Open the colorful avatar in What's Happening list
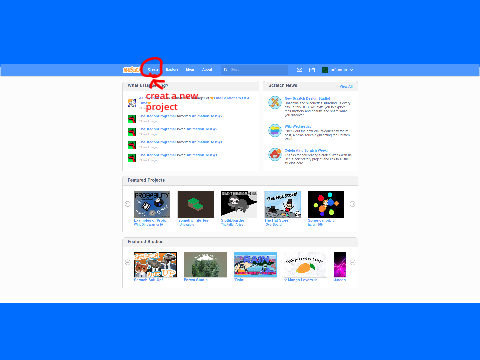 click(x=132, y=103)
